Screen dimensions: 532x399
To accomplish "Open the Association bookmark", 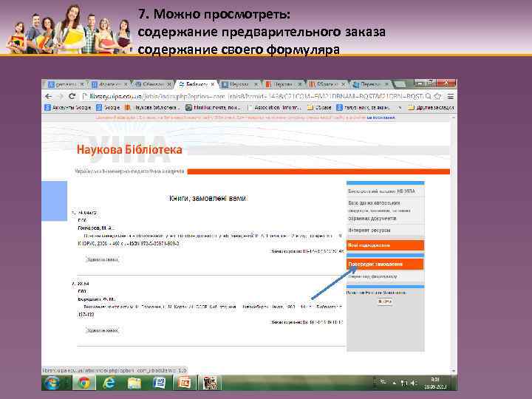I will click(x=274, y=108).
